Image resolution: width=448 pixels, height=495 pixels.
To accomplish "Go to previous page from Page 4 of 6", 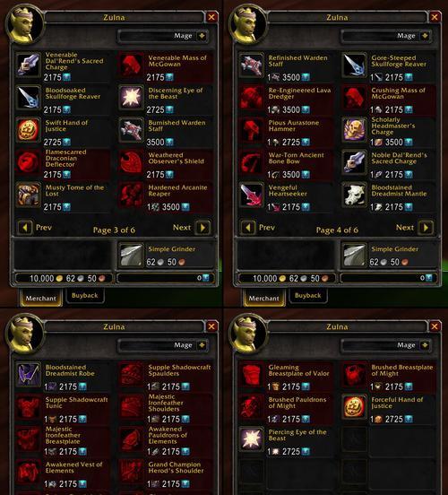I will tap(248, 228).
